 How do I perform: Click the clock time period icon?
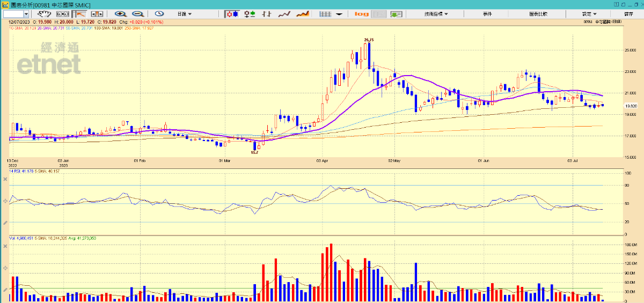click(x=159, y=14)
